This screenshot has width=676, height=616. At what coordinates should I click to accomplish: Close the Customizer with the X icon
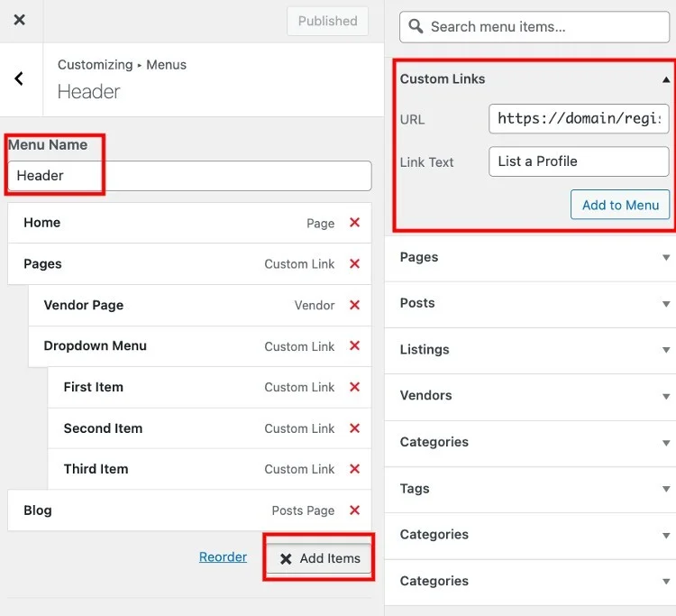(20, 20)
